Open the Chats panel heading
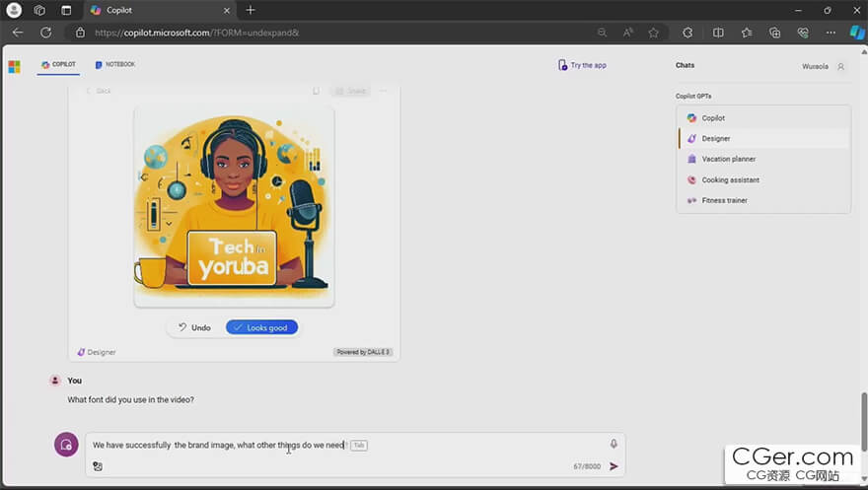This screenshot has height=490, width=868. (x=685, y=65)
